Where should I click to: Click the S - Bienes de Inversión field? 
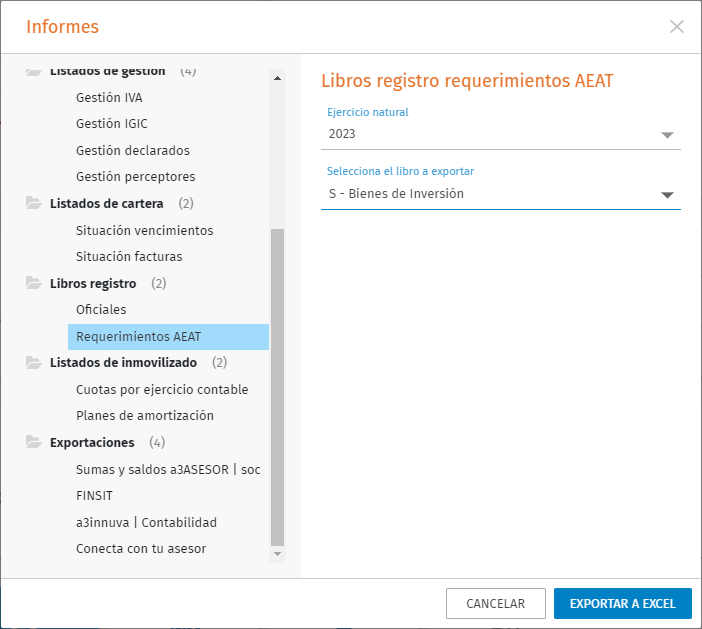click(501, 194)
